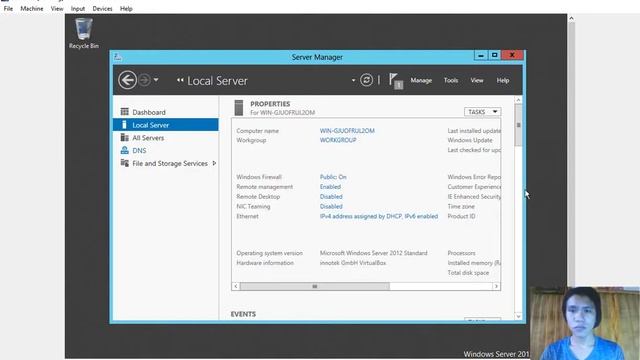
Task: Click the Product ID label
Action: 461,216
